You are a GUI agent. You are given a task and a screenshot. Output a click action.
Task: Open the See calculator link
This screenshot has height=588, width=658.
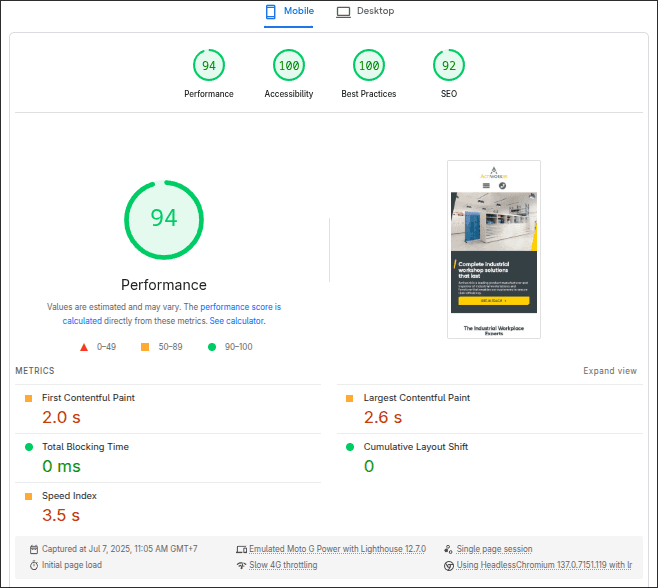[x=238, y=321]
